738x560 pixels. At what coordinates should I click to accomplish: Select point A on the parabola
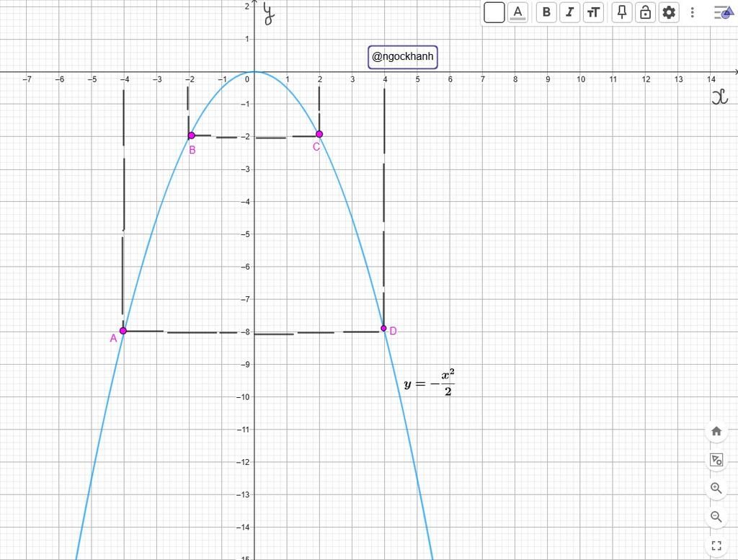123,331
